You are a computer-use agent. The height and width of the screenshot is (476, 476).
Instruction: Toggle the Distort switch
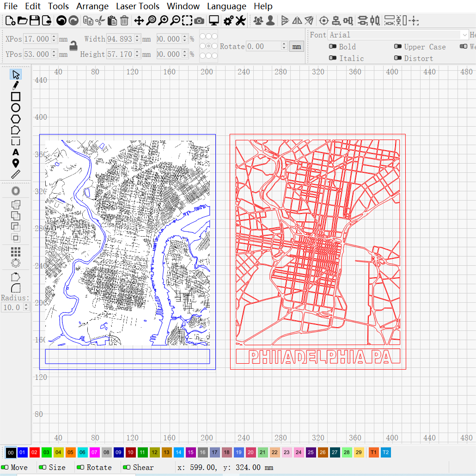click(398, 58)
